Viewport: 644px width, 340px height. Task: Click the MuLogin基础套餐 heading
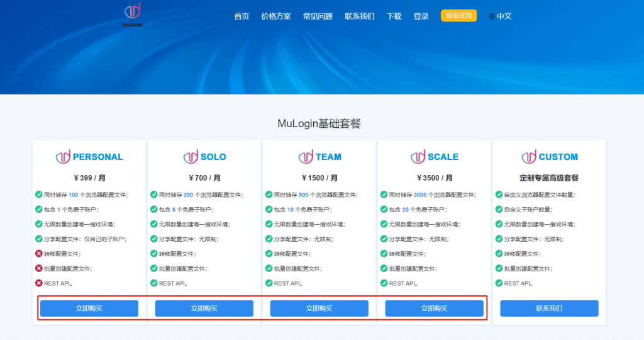click(319, 124)
